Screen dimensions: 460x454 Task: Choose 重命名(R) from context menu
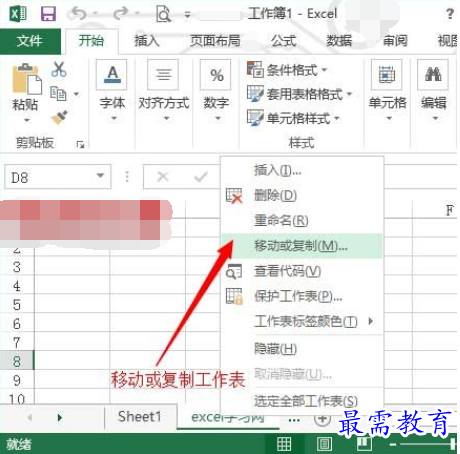(x=302, y=220)
